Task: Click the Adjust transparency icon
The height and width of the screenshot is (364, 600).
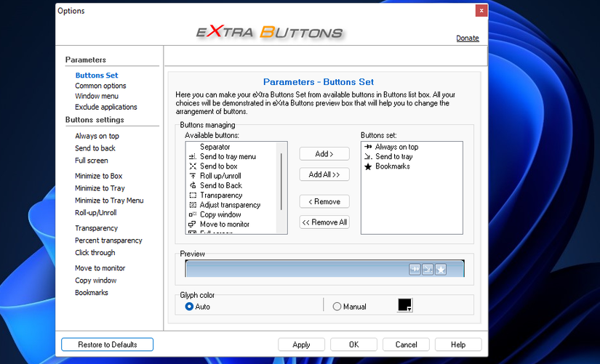Action: click(x=193, y=205)
